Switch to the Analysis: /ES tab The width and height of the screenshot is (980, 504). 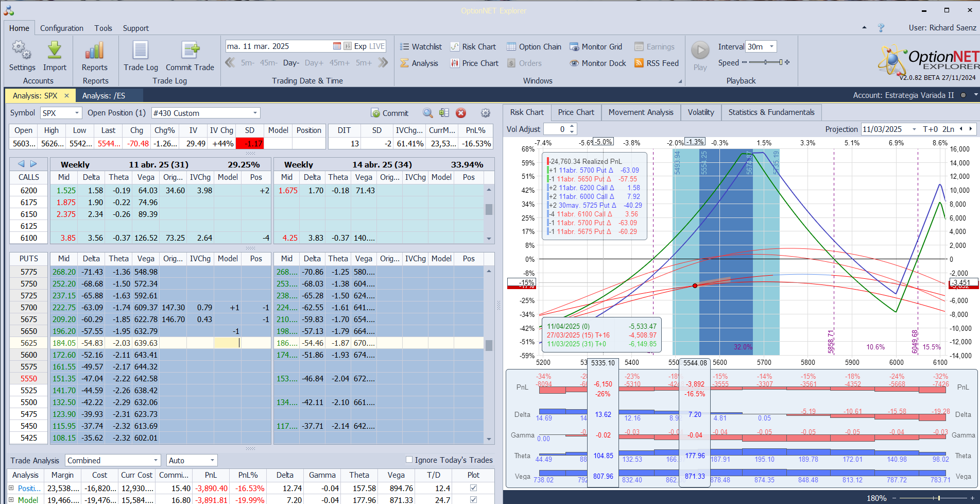104,95
